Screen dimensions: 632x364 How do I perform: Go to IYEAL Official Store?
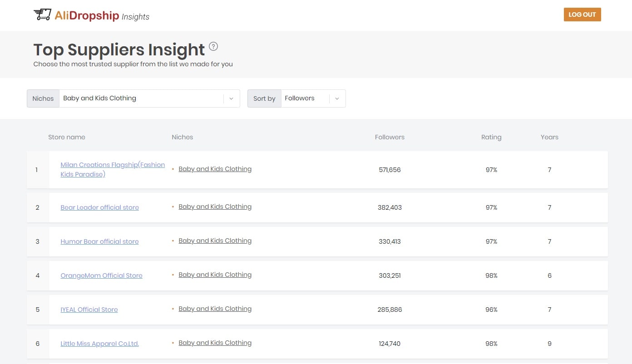pyautogui.click(x=89, y=310)
